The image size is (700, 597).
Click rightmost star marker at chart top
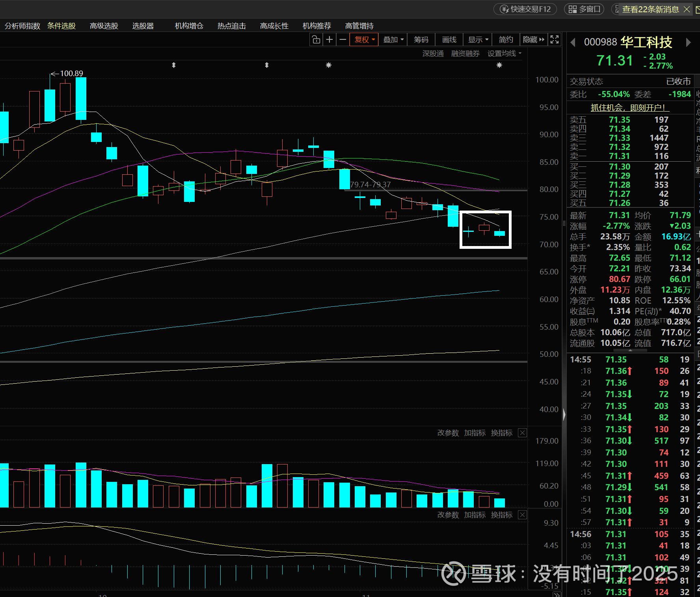(499, 65)
